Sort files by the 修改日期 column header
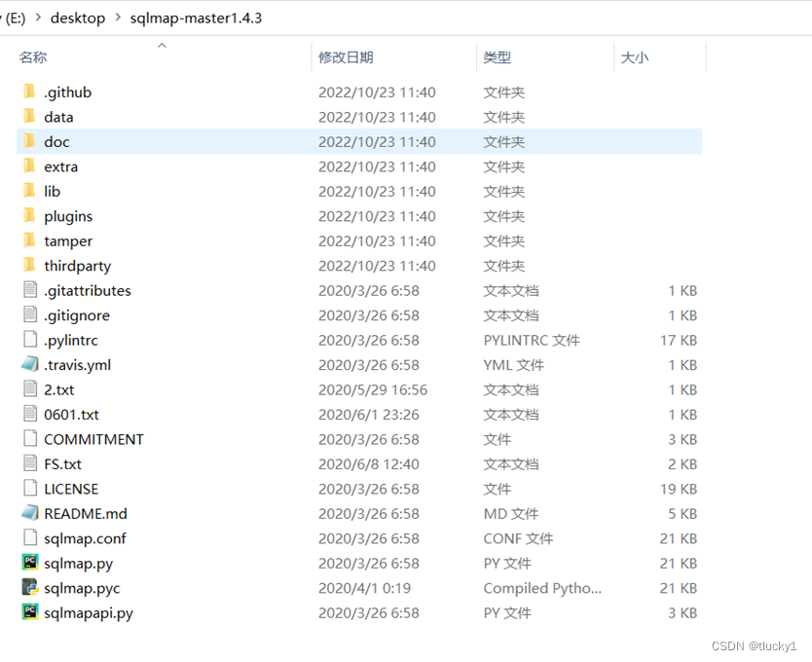This screenshot has width=812, height=662. (346, 57)
